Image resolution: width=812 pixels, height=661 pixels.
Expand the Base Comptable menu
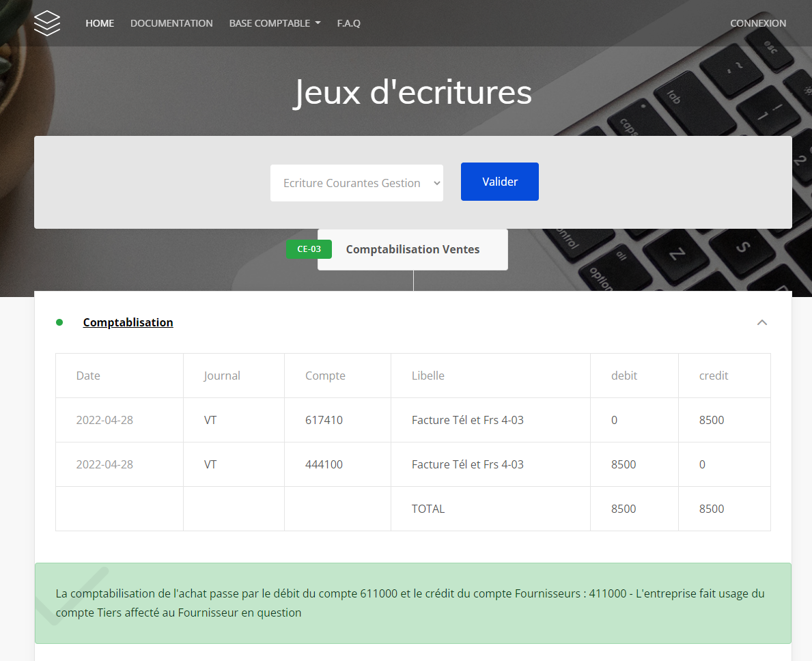coord(275,23)
